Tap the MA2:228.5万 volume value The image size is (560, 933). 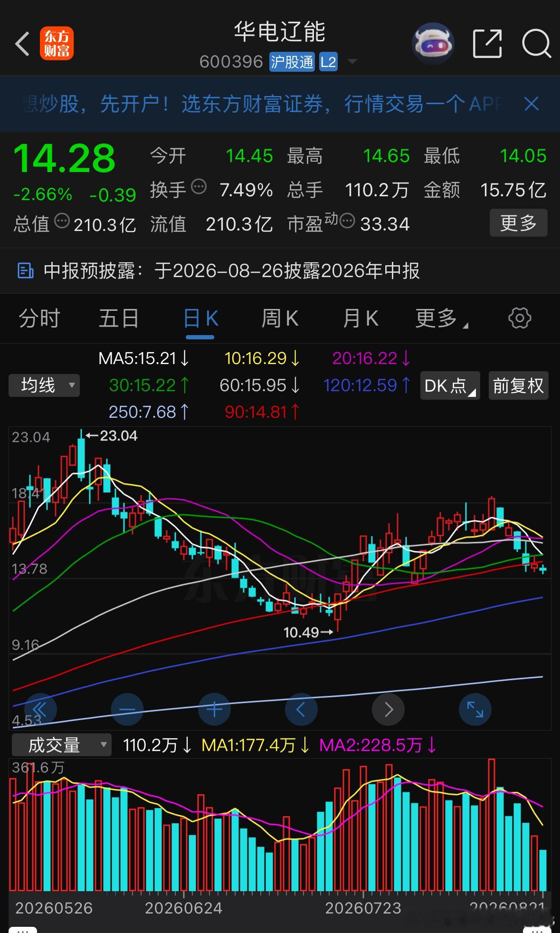click(378, 745)
